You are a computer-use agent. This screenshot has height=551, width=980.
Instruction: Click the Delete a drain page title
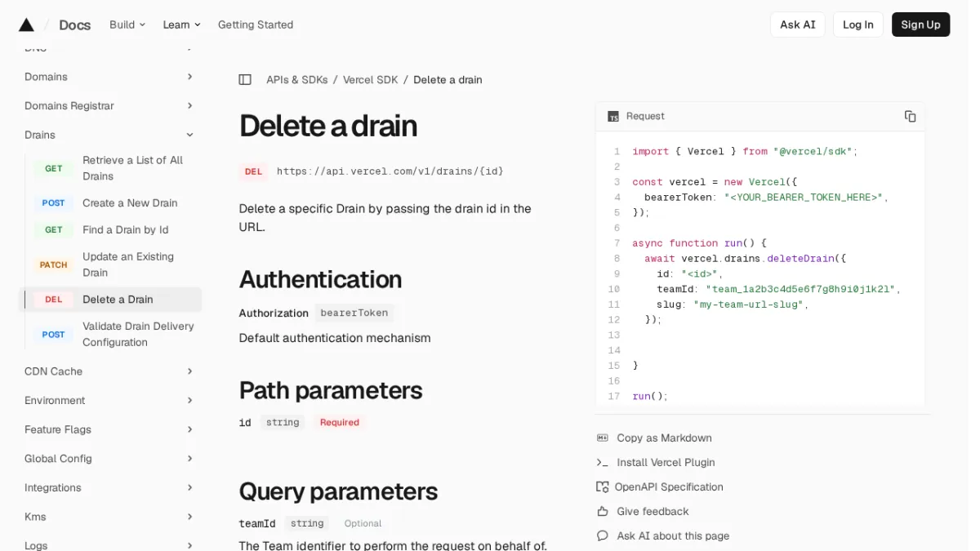coord(328,126)
